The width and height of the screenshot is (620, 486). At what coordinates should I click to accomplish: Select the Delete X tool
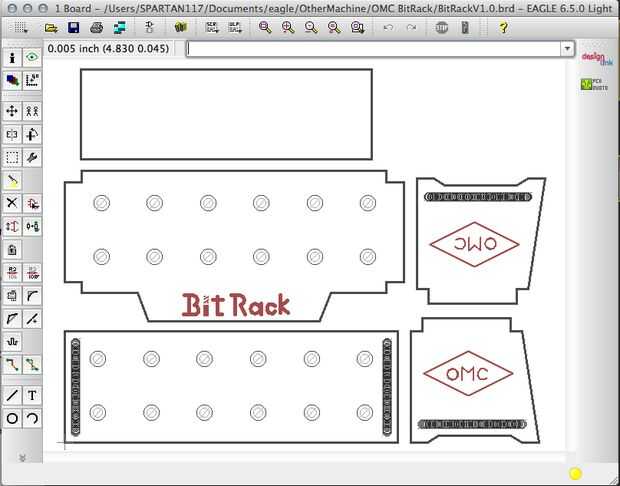(x=12, y=203)
